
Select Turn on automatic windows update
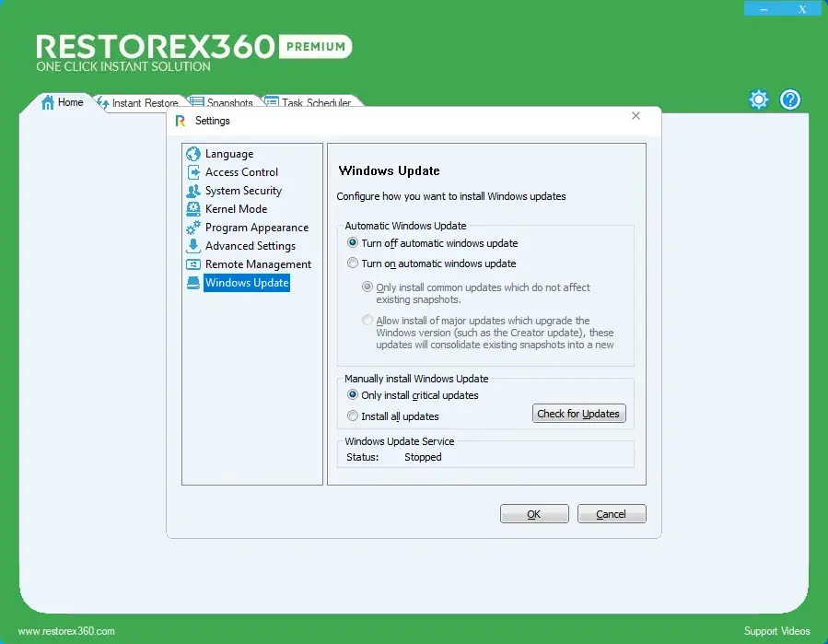[353, 263]
